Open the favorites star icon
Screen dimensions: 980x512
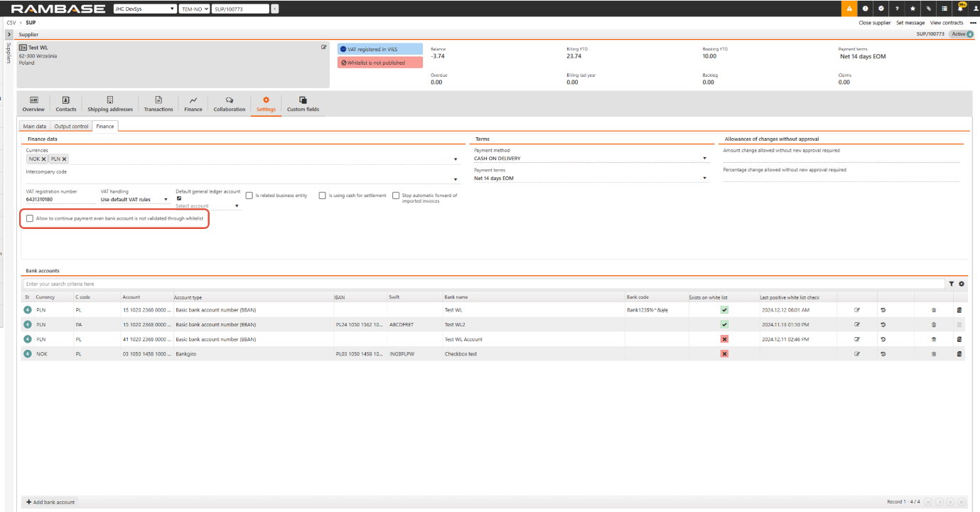(x=912, y=9)
